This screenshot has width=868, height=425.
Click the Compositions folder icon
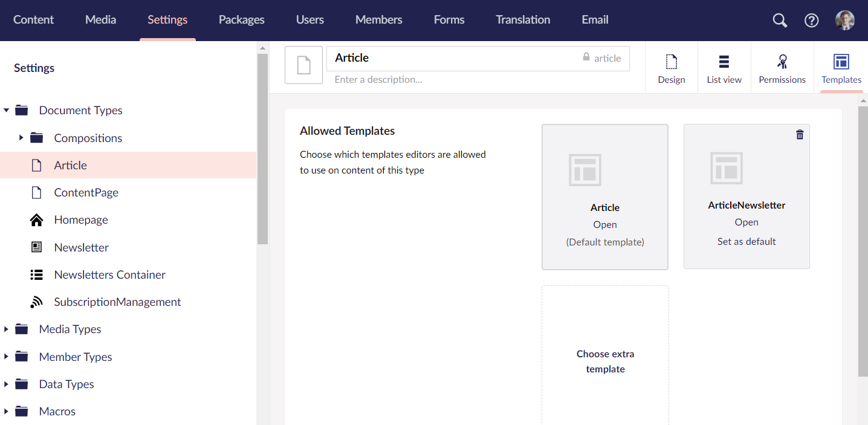point(37,138)
